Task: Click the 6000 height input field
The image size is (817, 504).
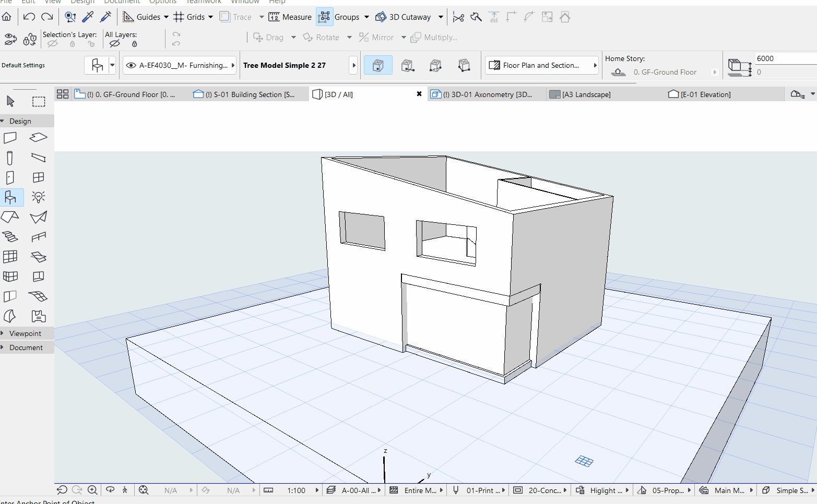Action: coord(786,58)
